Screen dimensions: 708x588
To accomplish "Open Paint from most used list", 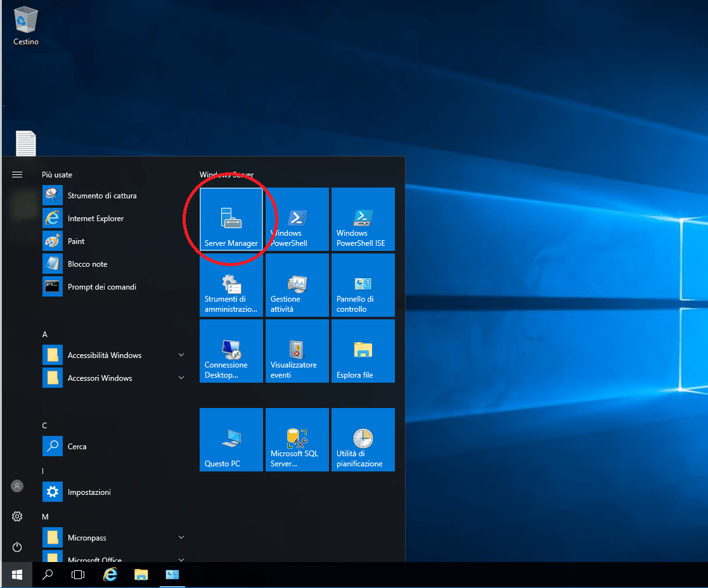I will tap(114, 241).
